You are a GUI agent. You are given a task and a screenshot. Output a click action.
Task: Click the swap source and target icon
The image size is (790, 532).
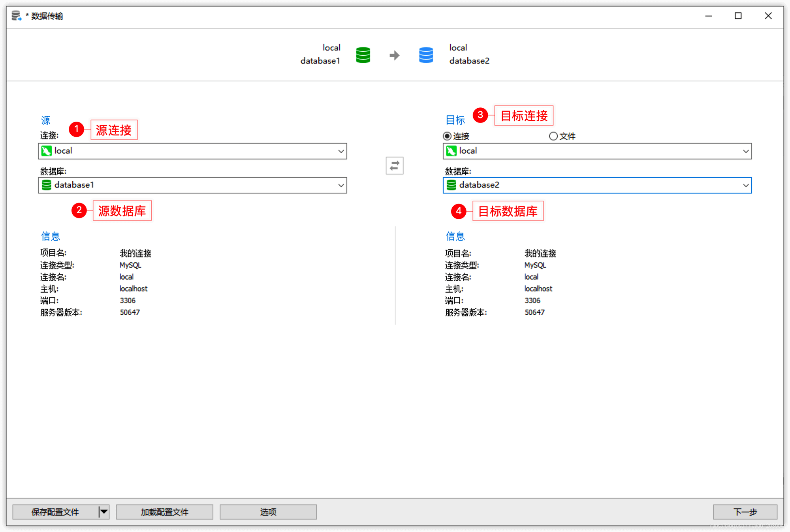394,166
